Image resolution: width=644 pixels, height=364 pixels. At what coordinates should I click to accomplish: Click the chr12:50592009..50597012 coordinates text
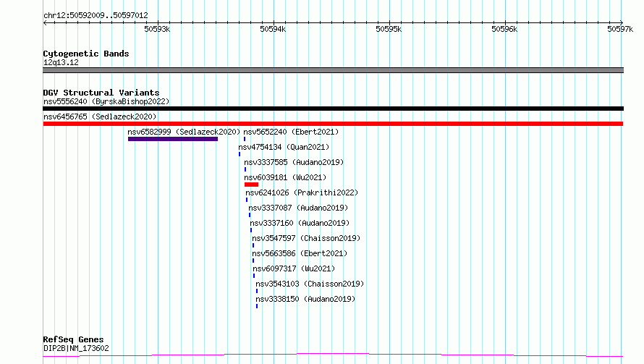(x=96, y=15)
